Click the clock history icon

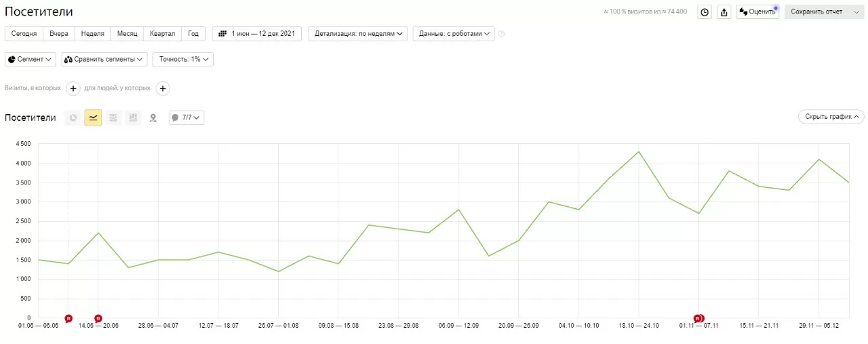click(705, 12)
